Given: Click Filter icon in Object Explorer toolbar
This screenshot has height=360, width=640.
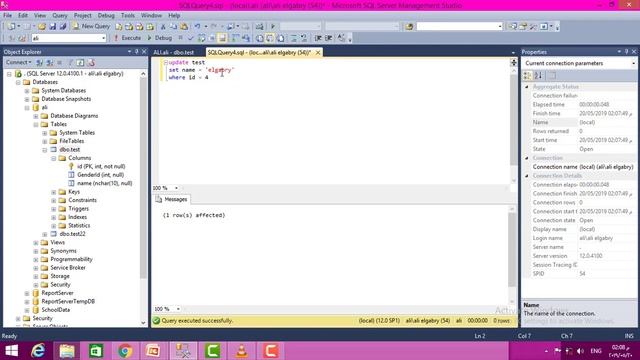Looking at the screenshot, I should coord(70,62).
